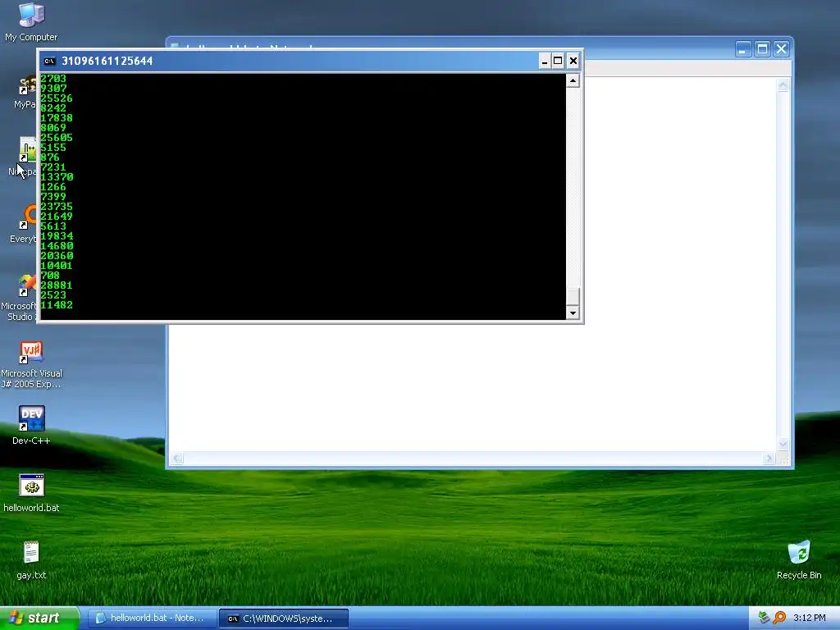Select the Microsoft Visual J# 2005 Express icon
This screenshot has height=630, width=840.
(31, 364)
